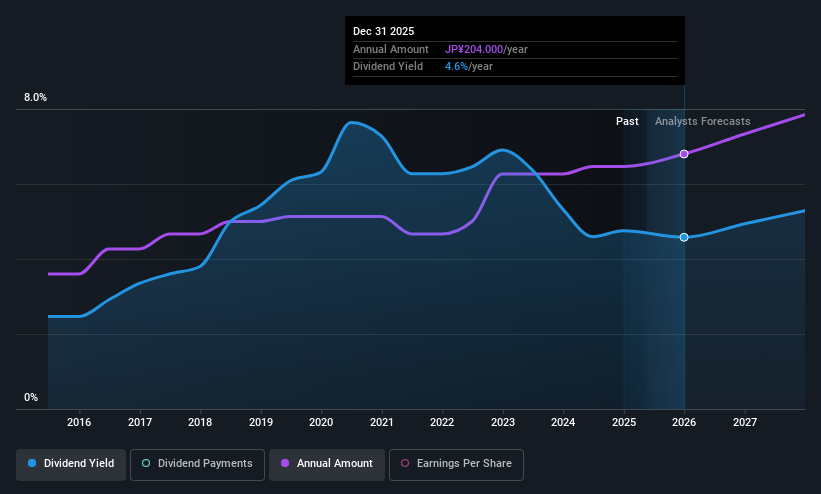Click the JP¥204.000 annual amount value
This screenshot has width=821, height=494.
[x=474, y=49]
